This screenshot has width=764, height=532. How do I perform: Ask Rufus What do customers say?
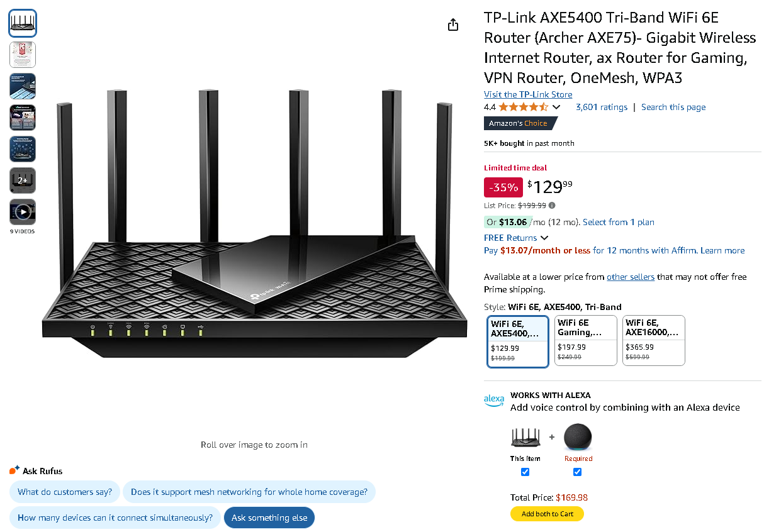65,492
